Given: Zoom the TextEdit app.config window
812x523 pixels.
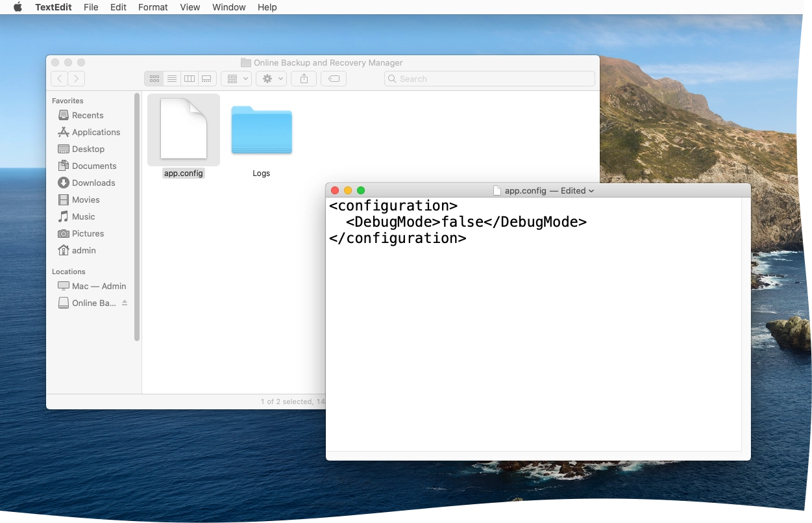Looking at the screenshot, I should click(x=361, y=190).
